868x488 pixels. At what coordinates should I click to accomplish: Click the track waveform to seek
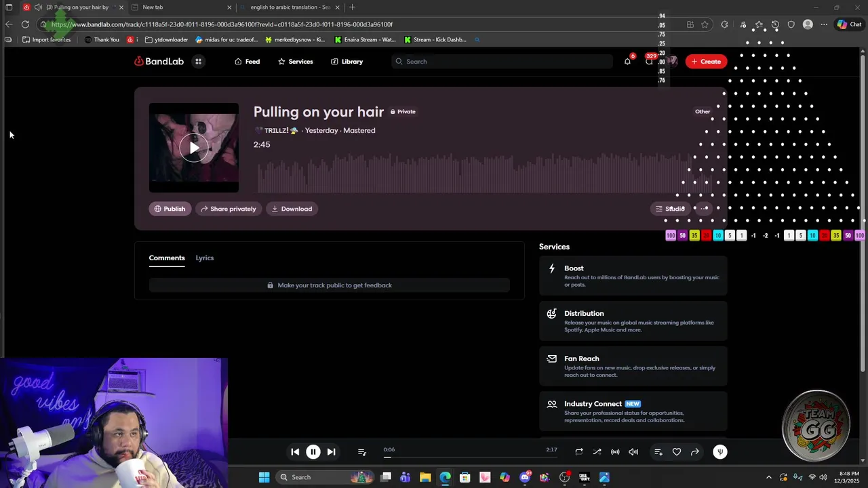tap(485, 174)
